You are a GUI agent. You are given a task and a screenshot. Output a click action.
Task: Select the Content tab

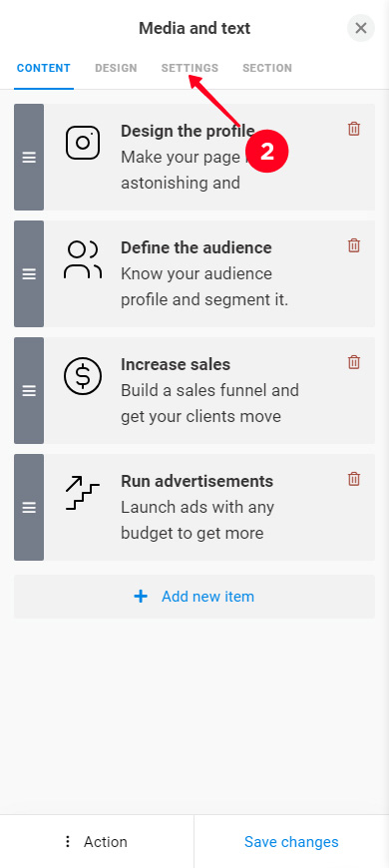44,68
